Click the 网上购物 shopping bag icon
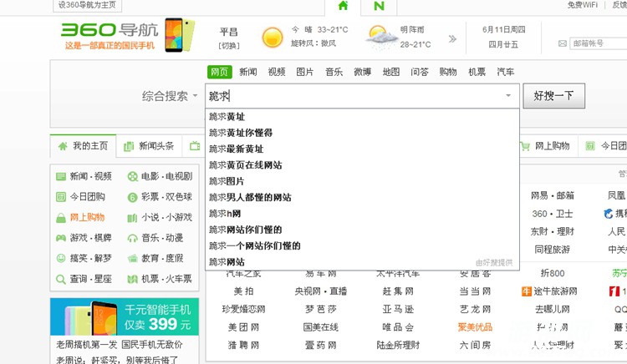The height and width of the screenshot is (364, 627). point(61,218)
